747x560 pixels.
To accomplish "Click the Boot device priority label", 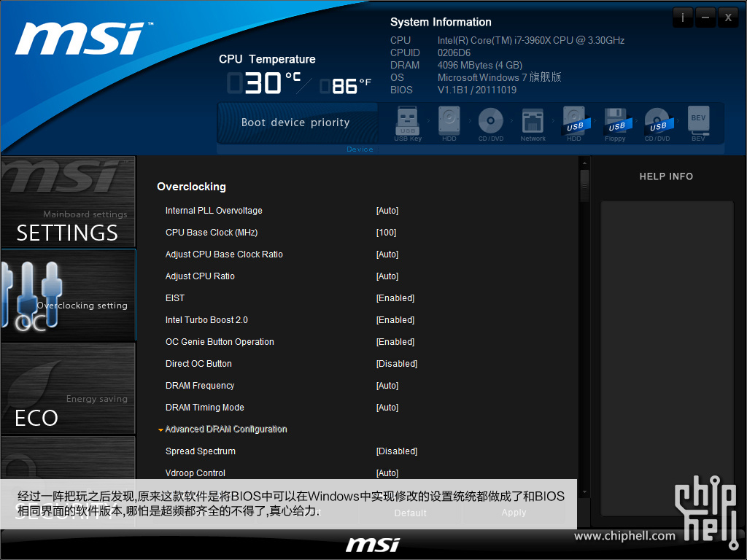I will 295,122.
